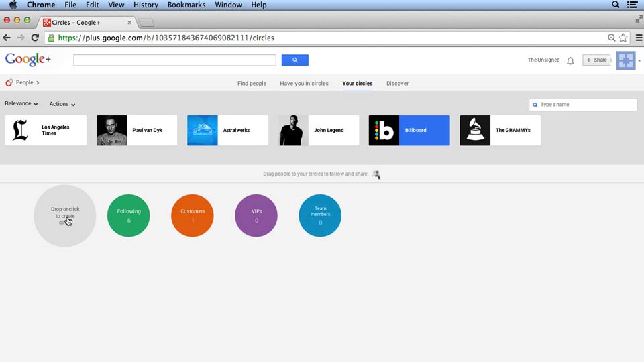The height and width of the screenshot is (362, 644).
Task: Click the People circles icon
Action: coord(9,83)
